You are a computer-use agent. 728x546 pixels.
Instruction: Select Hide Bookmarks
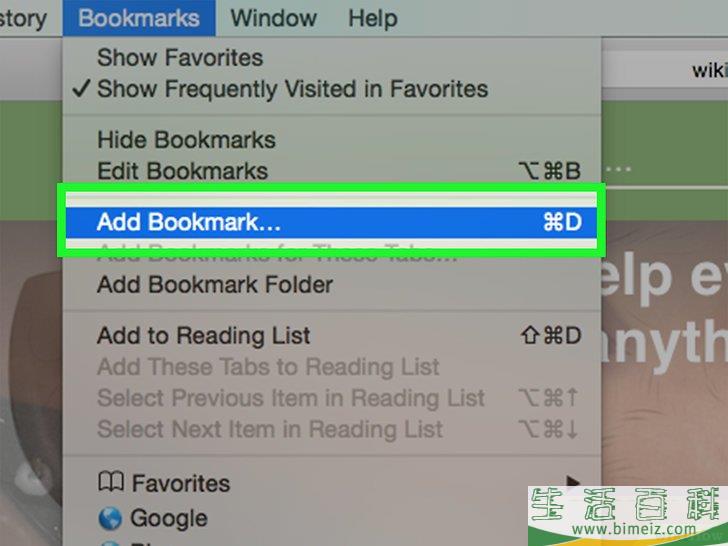(x=332, y=140)
